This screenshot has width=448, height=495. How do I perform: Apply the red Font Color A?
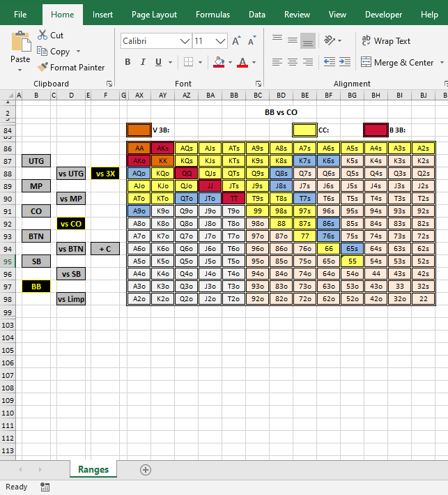tap(242, 62)
